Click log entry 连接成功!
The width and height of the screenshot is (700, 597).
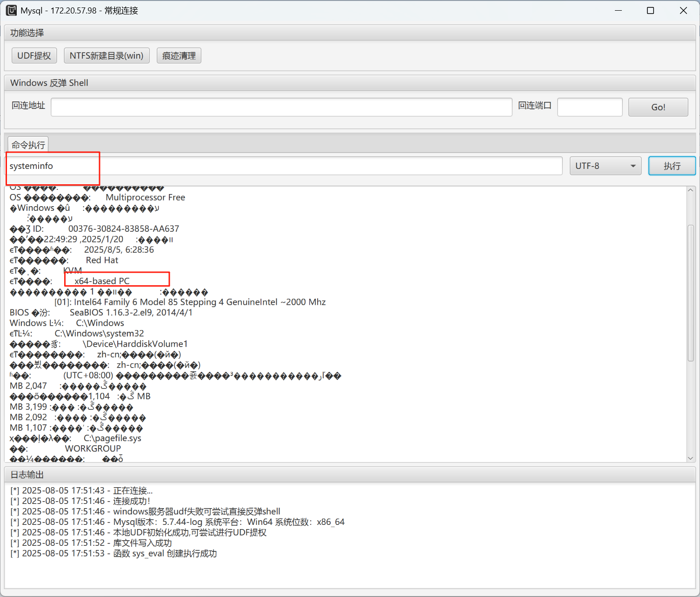tap(80, 501)
